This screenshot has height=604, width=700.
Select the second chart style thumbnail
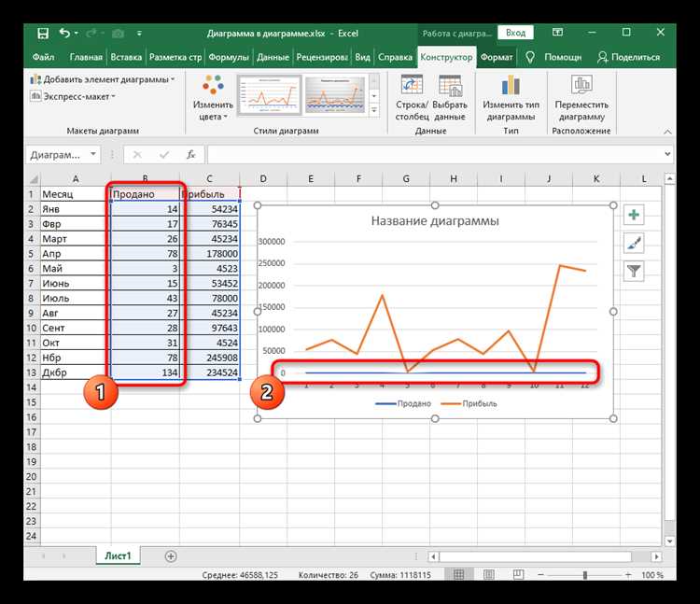point(335,95)
